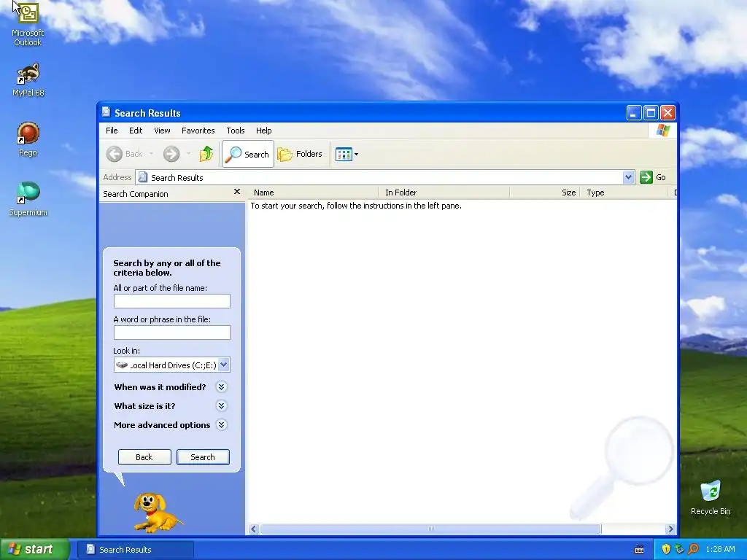Image resolution: width=747 pixels, height=560 pixels.
Task: Minimize the Search Results window
Action: point(634,113)
